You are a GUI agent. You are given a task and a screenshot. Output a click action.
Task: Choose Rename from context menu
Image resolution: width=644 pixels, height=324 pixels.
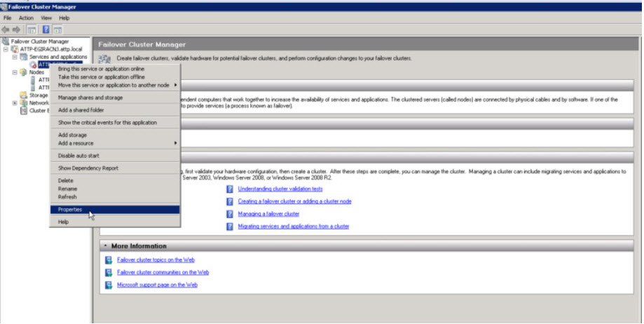[x=115, y=189]
